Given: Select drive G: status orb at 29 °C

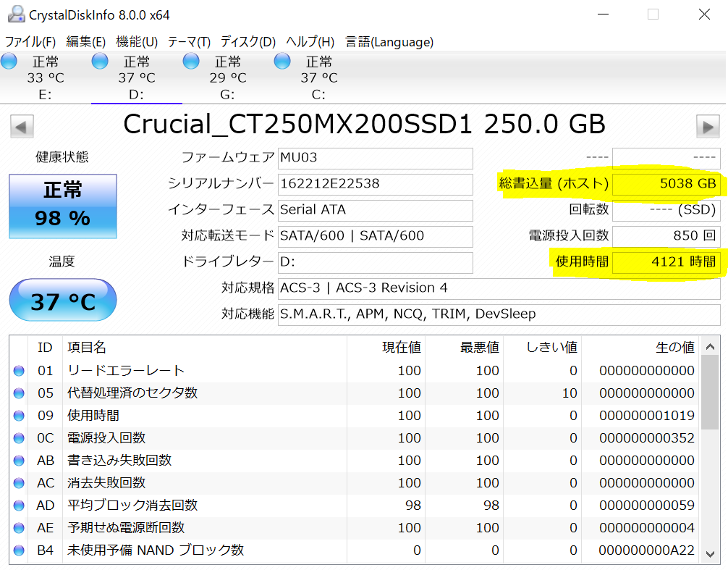Looking at the screenshot, I should pos(191,62).
